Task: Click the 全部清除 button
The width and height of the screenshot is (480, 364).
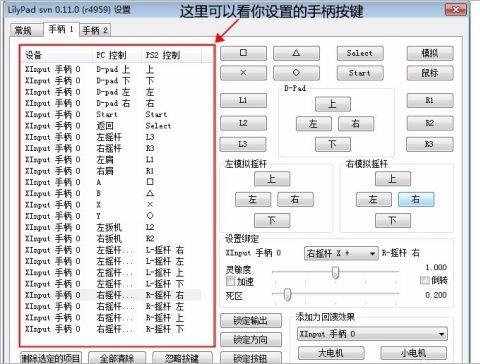Action: (117, 358)
